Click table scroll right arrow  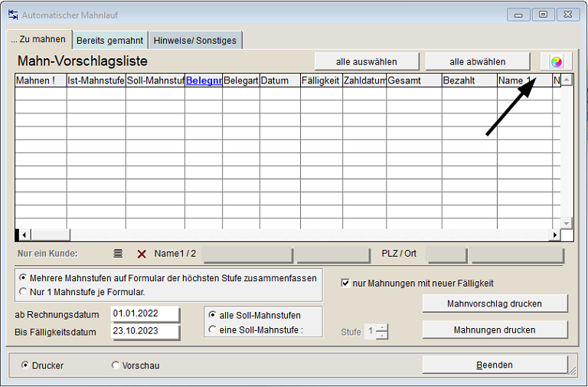coord(554,235)
